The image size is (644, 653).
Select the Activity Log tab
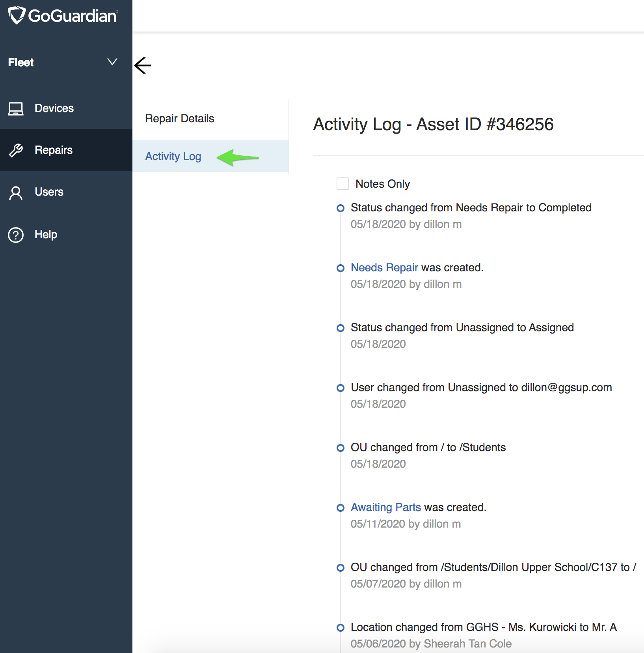tap(210, 156)
